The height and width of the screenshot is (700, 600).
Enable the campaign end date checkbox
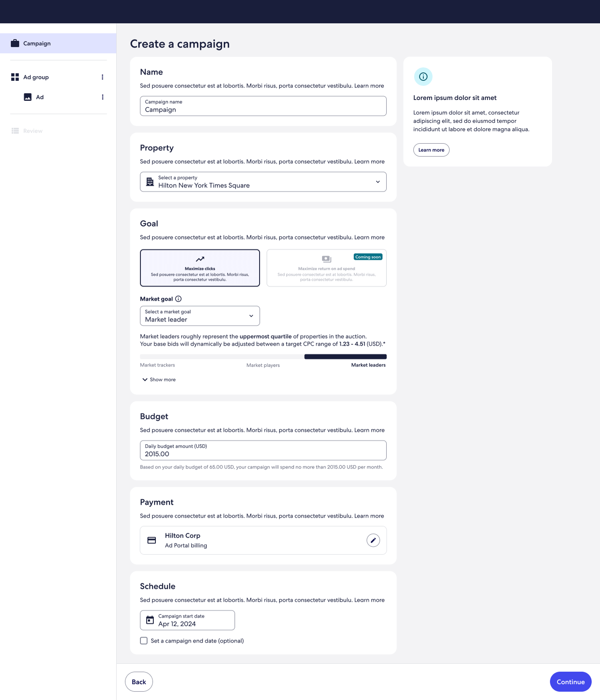(144, 641)
